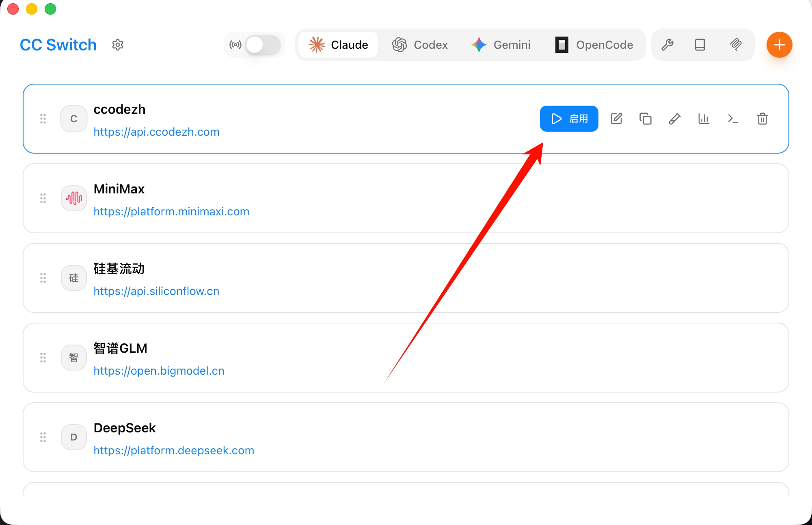Open settings gear next to CC Switch
This screenshot has width=812, height=525.
click(x=118, y=45)
